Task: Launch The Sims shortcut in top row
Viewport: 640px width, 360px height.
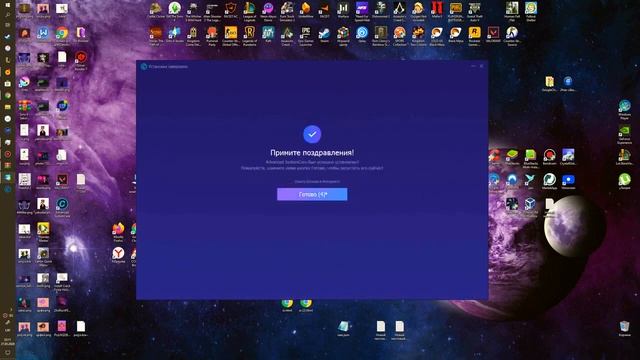Action: click(174, 11)
